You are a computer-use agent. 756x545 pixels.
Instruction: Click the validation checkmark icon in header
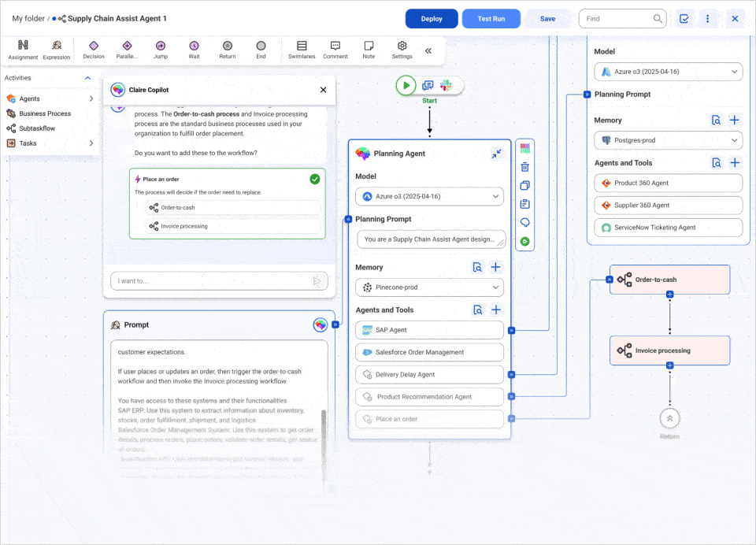684,19
